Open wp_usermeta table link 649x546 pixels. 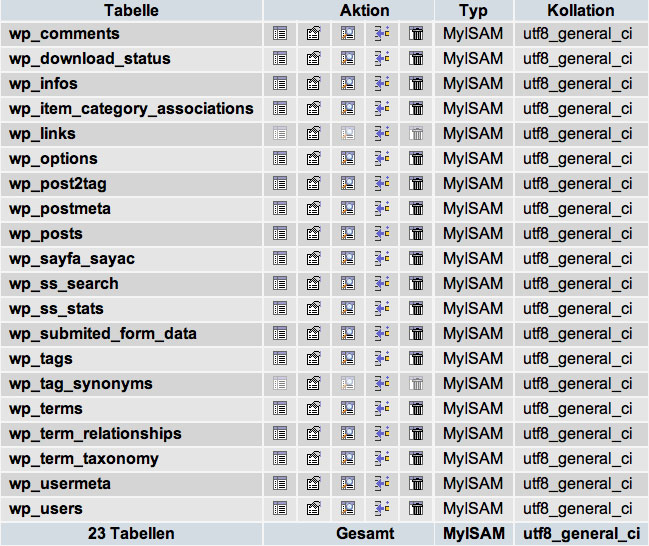[60, 484]
